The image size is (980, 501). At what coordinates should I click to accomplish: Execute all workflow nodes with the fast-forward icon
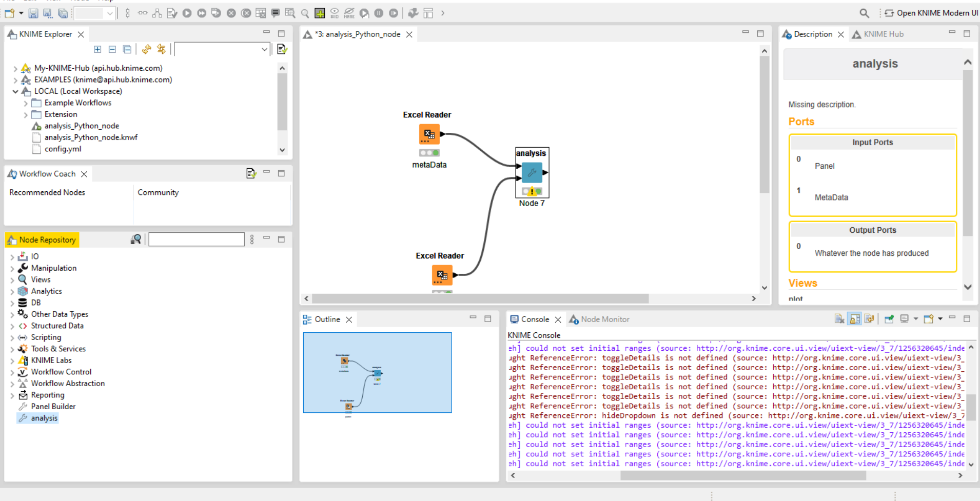[x=202, y=13]
